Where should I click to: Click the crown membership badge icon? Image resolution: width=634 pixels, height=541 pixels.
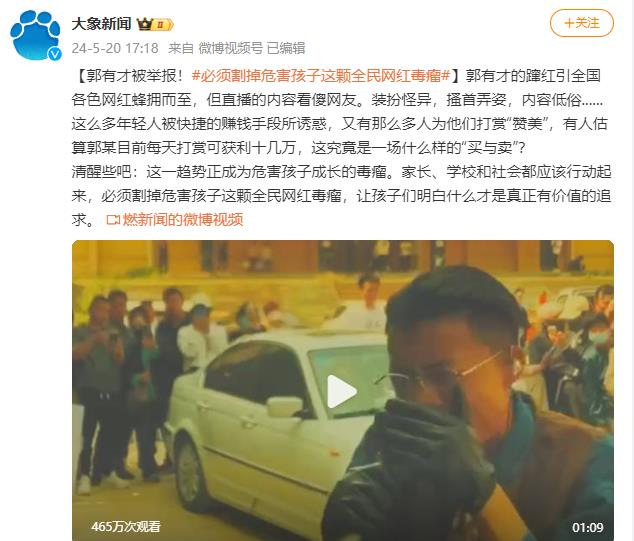tap(144, 25)
